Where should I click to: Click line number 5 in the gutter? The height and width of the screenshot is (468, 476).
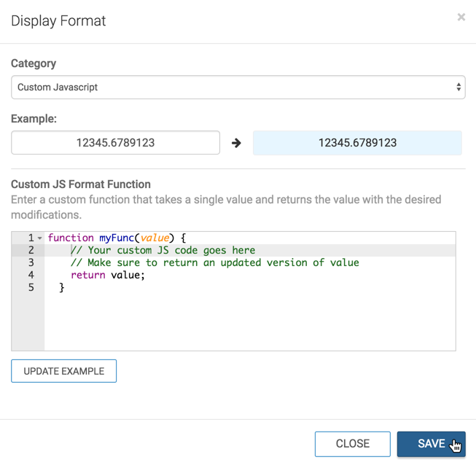coord(31,287)
